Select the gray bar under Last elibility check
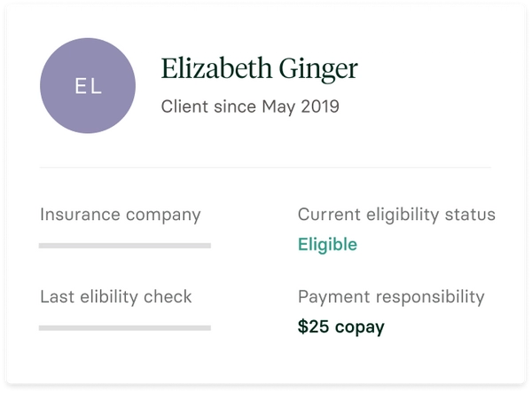Viewport: 532px width, 393px height. point(125,327)
